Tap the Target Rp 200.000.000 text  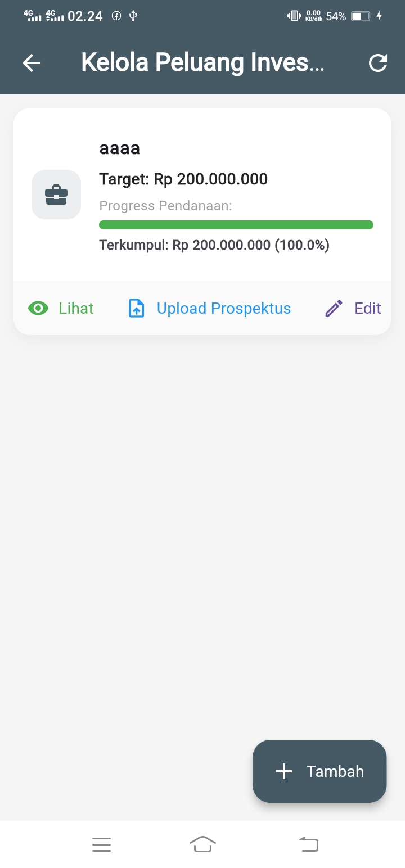point(183,179)
